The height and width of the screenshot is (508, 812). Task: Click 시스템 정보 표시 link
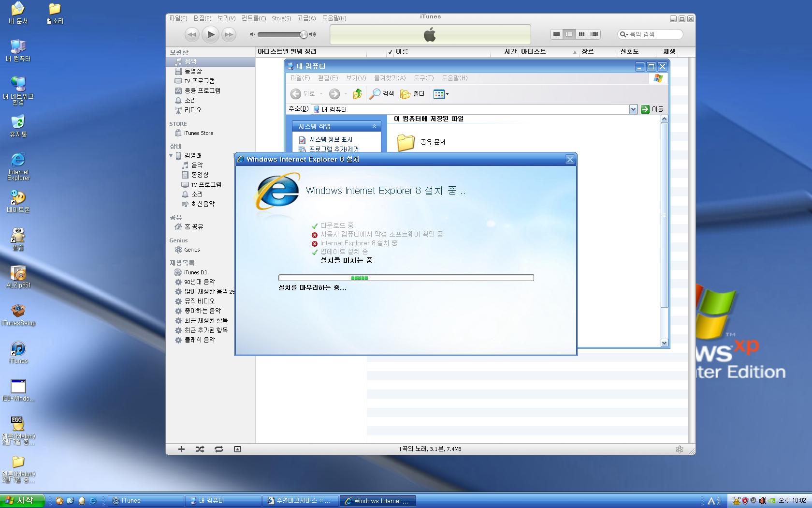[x=331, y=139]
